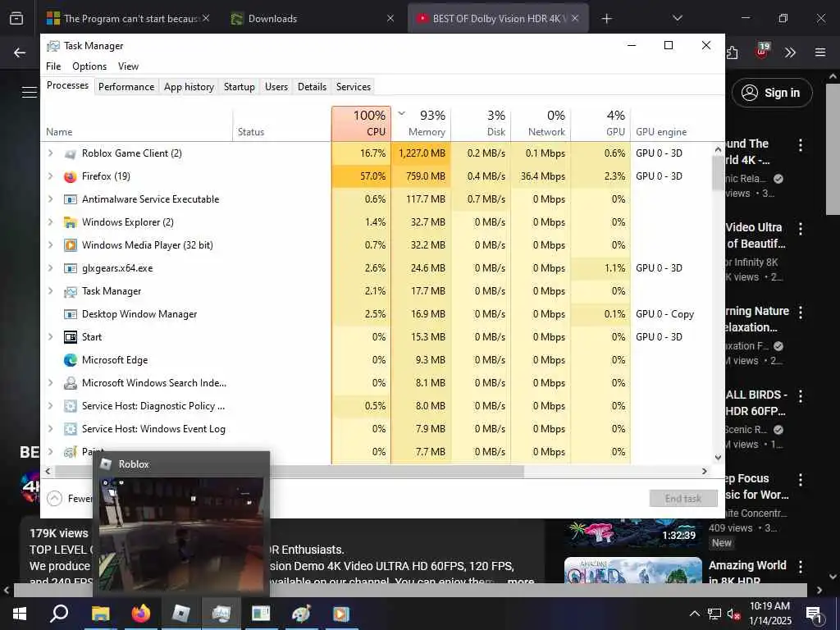The image size is (840, 630).
Task: Open Windows Start menu on taskbar
Action: 20,614
